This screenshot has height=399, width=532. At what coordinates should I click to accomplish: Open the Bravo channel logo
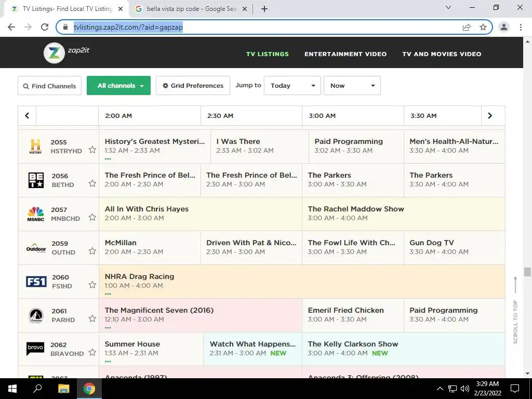tap(36, 349)
